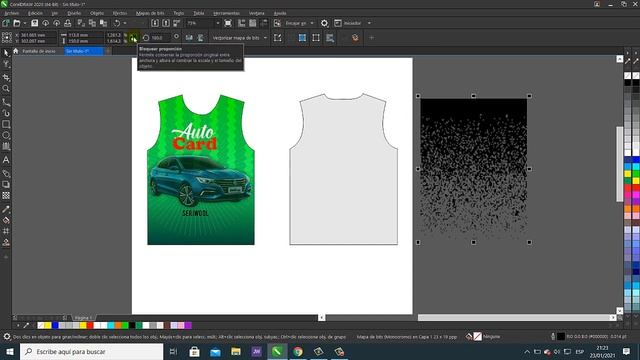Open Google Chrome from the taskbar
This screenshot has height=360, width=640.
coord(298,351)
